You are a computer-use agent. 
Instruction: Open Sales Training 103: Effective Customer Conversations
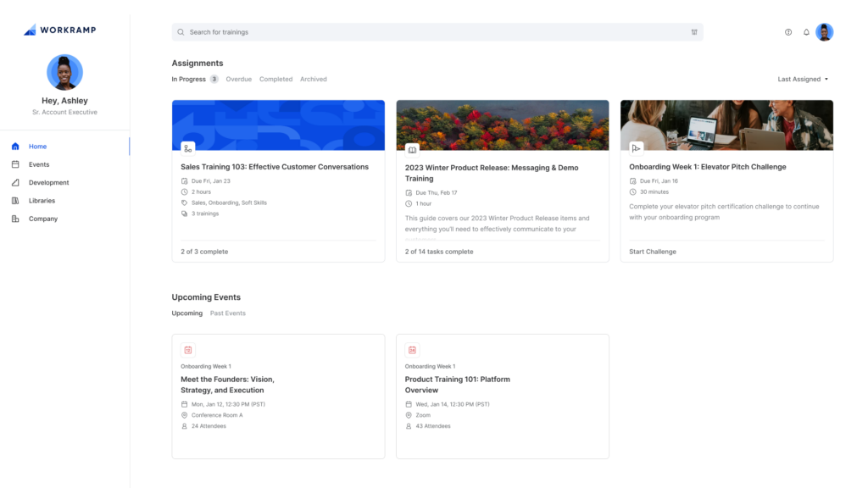coord(275,167)
